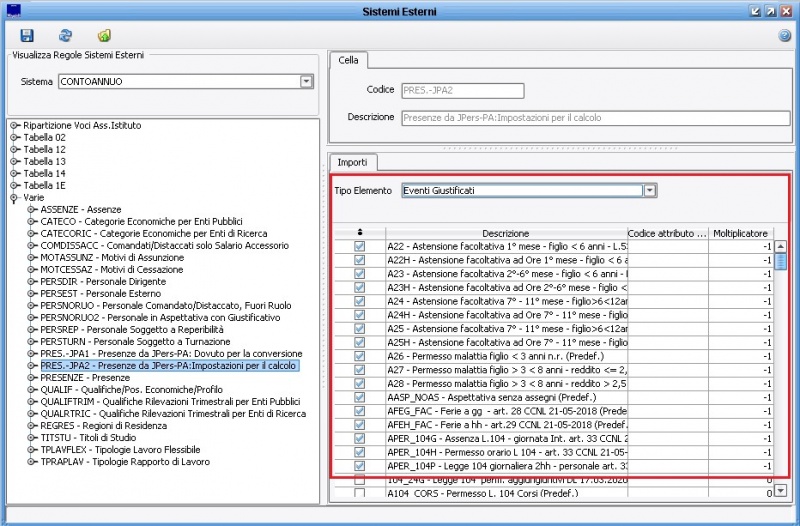Image resolution: width=800 pixels, height=526 pixels.
Task: Click the Moltiplicatore column header
Action: point(740,233)
